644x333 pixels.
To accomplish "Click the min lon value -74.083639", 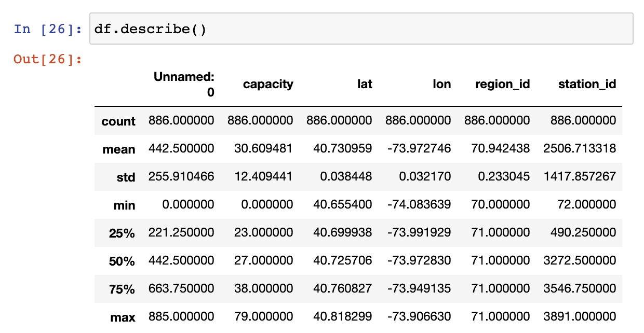I will click(419, 204).
